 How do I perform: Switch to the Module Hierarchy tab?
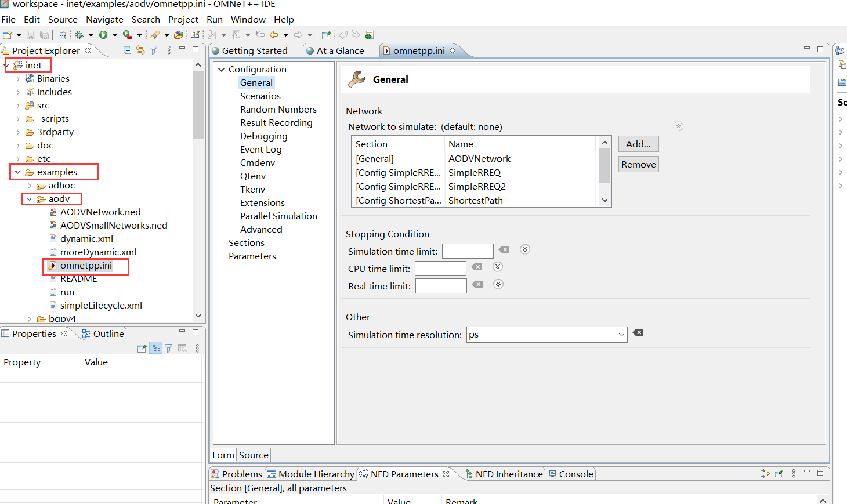tap(311, 474)
